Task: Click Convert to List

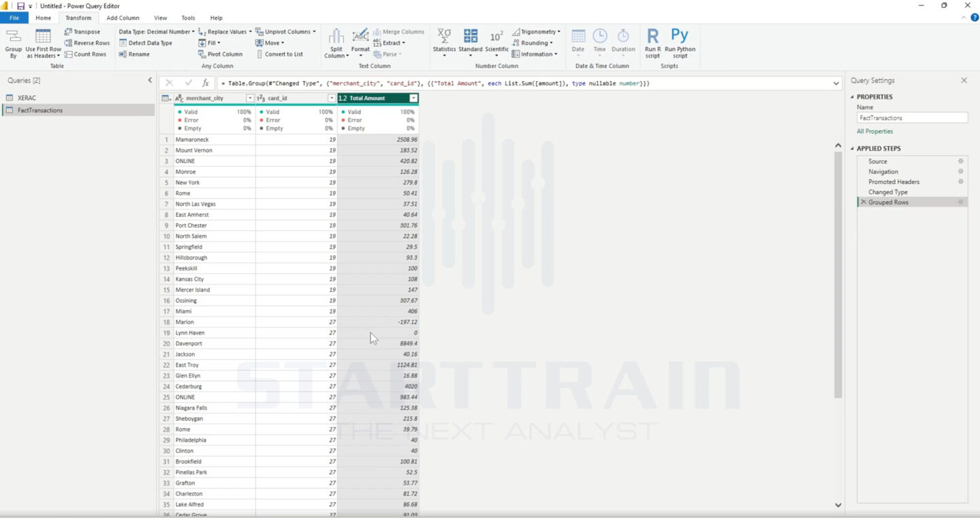Action: click(x=279, y=54)
